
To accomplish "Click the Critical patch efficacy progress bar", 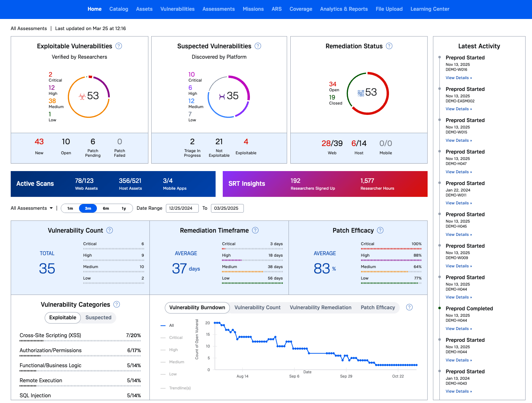I will [391, 249].
